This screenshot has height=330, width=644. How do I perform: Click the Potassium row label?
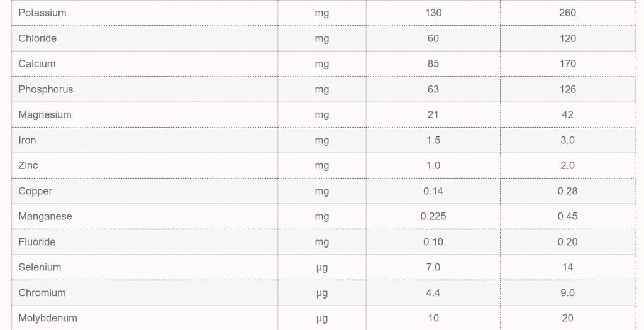point(42,13)
